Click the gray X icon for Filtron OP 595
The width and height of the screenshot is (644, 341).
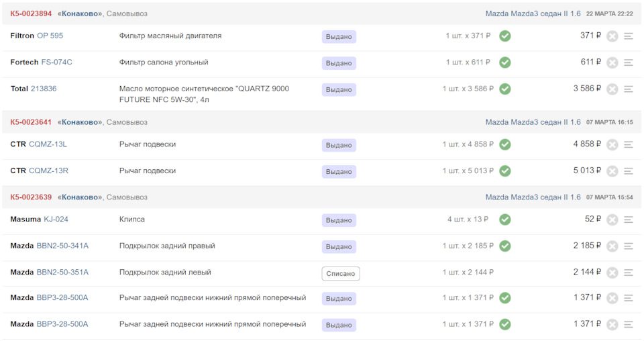pyautogui.click(x=612, y=36)
